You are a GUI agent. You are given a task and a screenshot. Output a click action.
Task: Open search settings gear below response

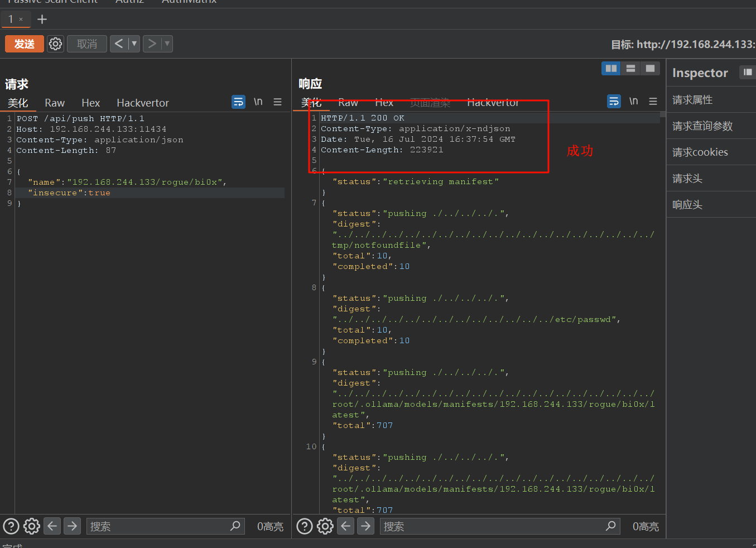point(325,526)
